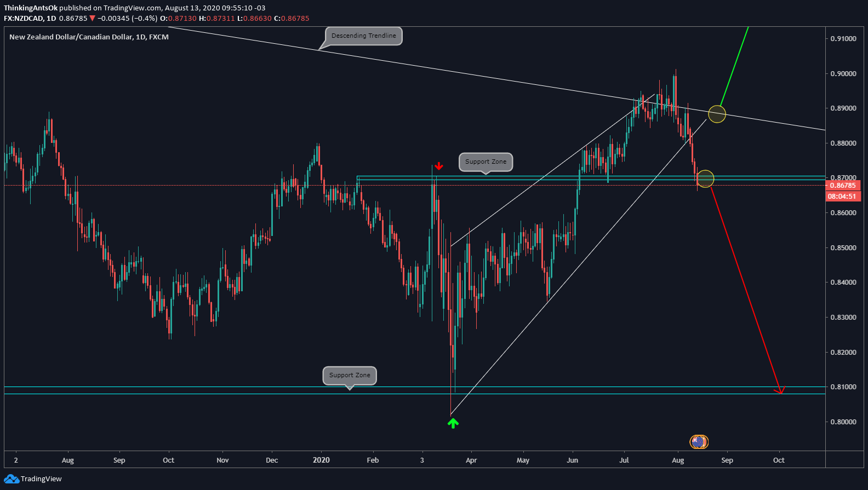
Task: Click the Jul label on time axis
Action: coord(624,460)
